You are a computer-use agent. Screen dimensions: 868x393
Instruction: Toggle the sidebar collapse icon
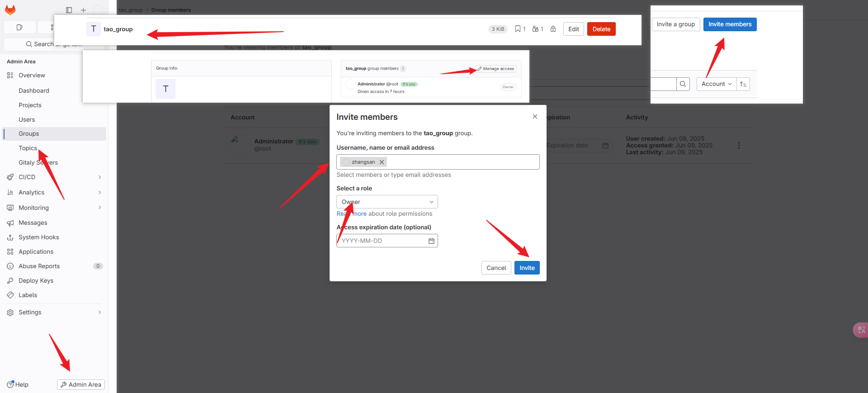pyautogui.click(x=69, y=10)
